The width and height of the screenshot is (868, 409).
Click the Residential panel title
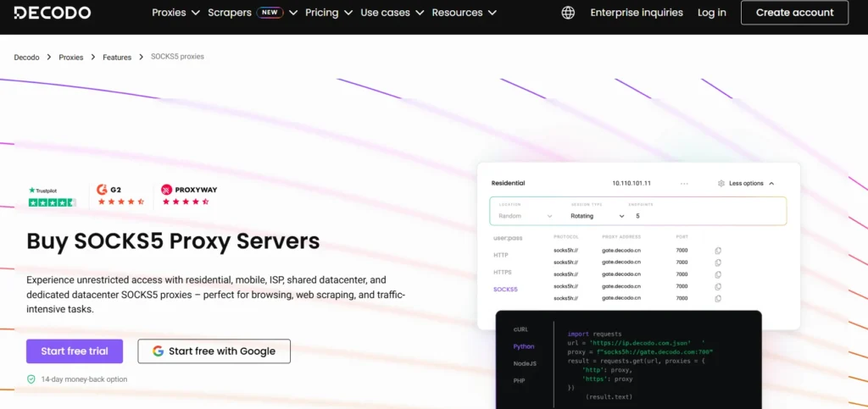[x=509, y=184]
